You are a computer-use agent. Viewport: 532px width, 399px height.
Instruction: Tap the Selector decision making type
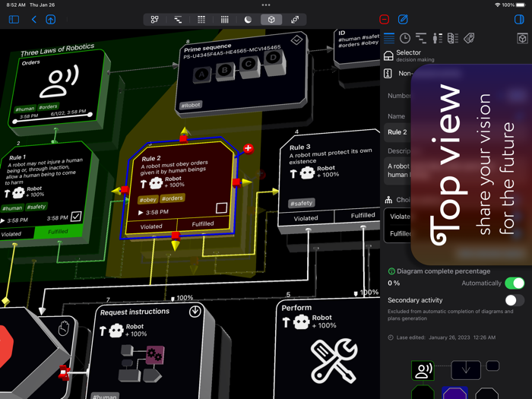tap(409, 55)
